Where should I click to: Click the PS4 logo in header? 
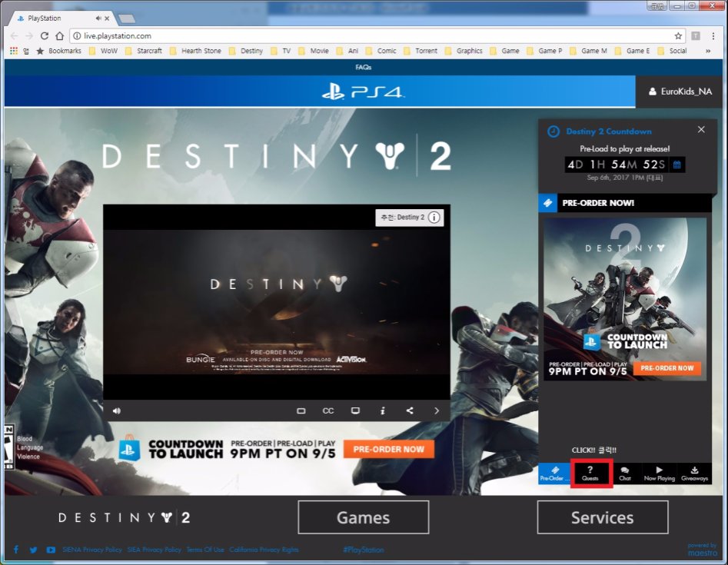click(363, 91)
